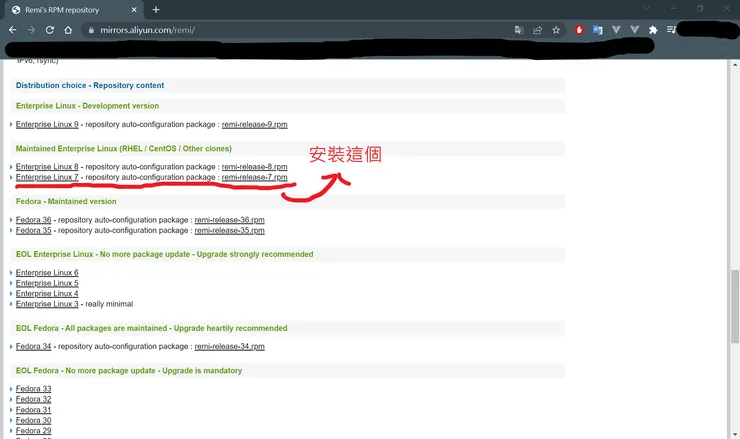
Task: Download remi-release-9.rpm
Action: point(254,124)
